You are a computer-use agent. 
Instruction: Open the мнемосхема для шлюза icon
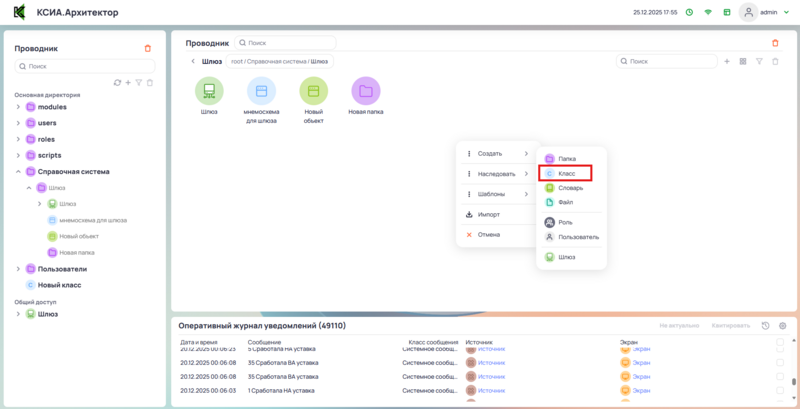[x=261, y=91]
